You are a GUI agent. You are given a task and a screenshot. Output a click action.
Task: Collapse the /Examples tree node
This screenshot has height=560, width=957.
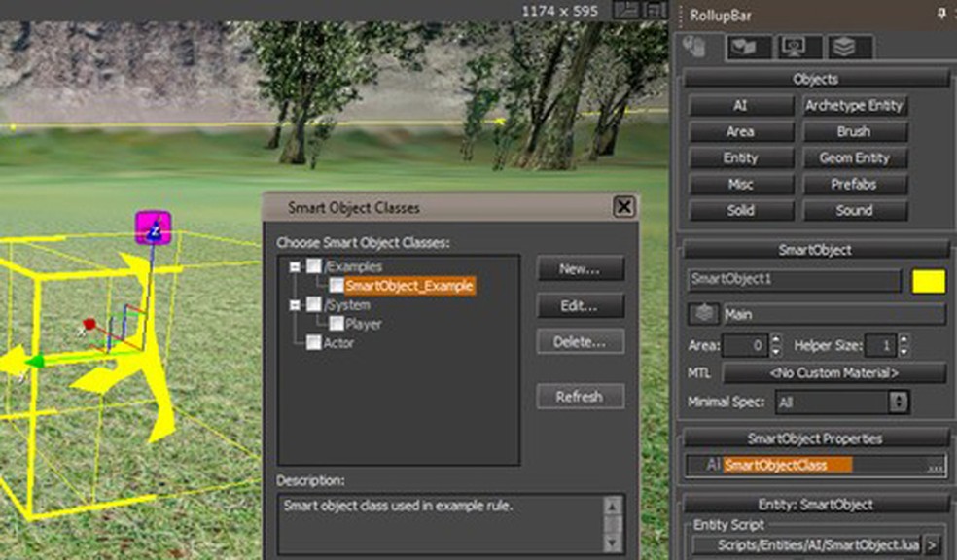tap(294, 266)
